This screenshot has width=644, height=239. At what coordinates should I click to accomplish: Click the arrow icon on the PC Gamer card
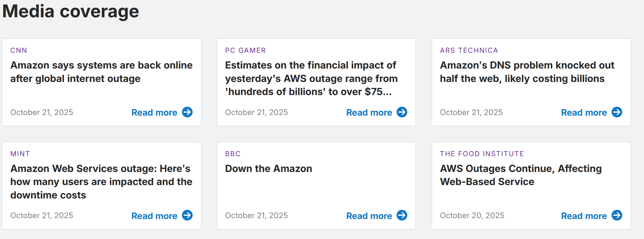(402, 112)
